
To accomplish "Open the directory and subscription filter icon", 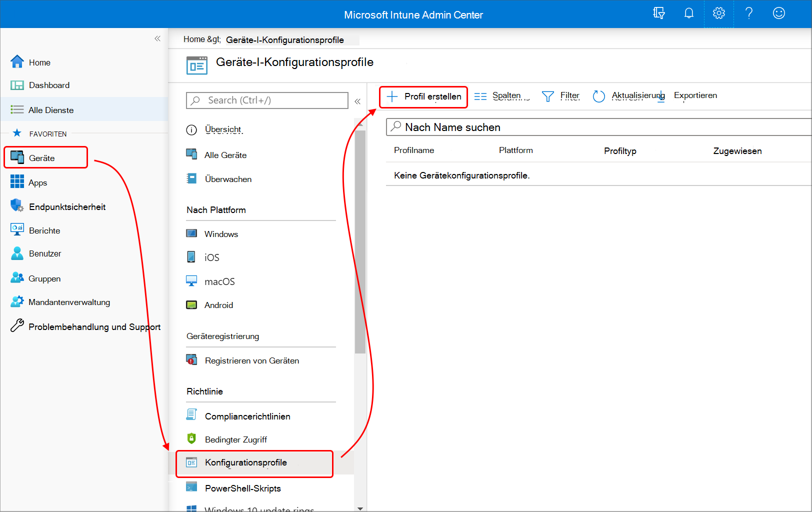I will point(659,13).
